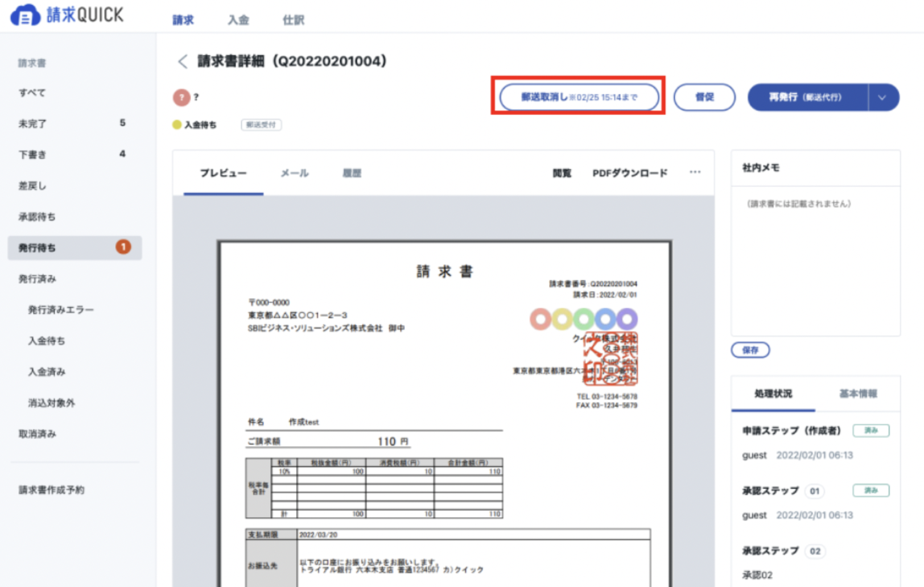Image resolution: width=924 pixels, height=587 pixels.
Task: Click PDFダウンロード
Action: pos(630,173)
